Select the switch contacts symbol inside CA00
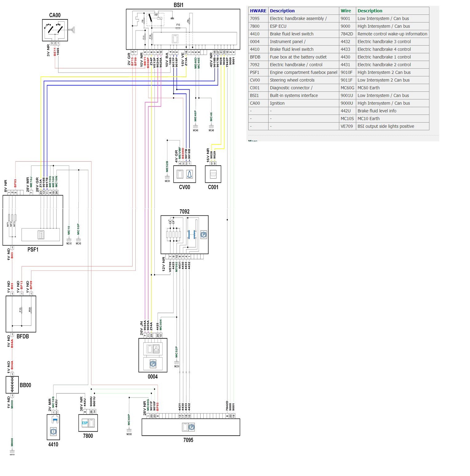 point(55,28)
